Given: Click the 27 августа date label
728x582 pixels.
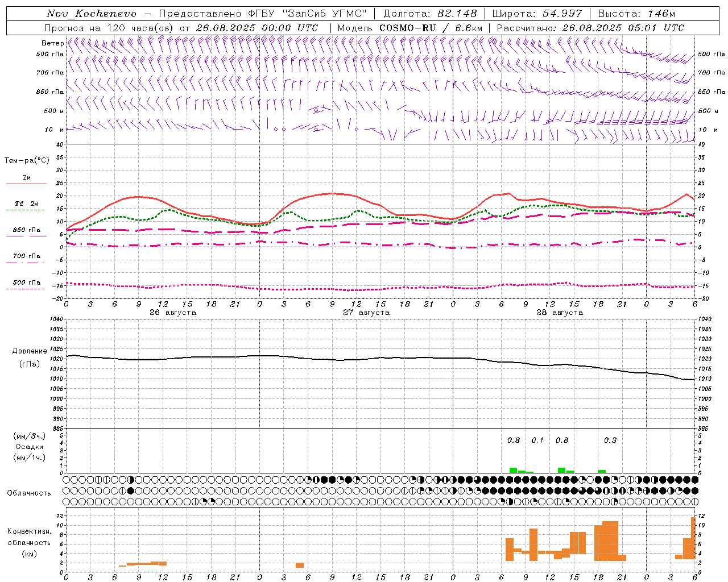Looking at the screenshot, I should tap(366, 313).
